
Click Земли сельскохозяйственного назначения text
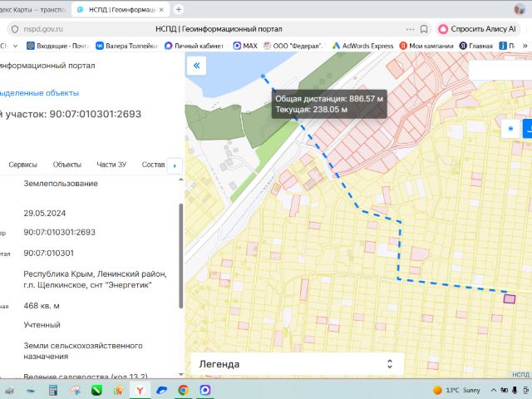coord(83,351)
